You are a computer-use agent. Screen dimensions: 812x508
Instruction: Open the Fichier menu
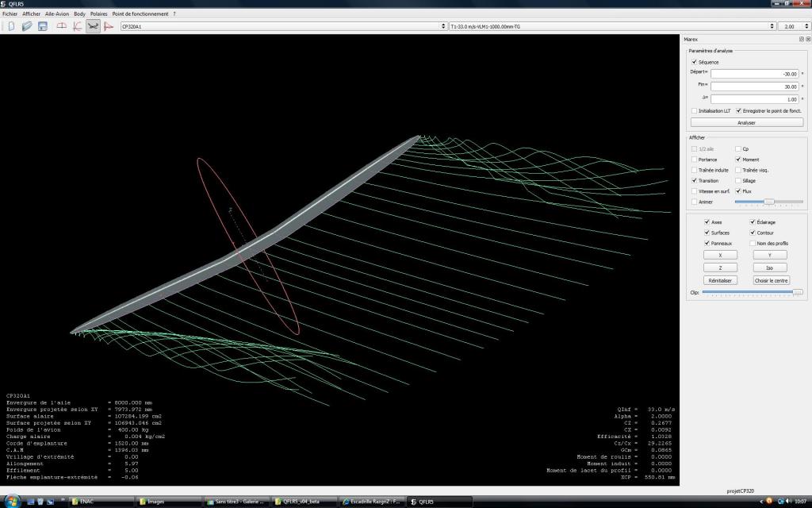coord(10,14)
